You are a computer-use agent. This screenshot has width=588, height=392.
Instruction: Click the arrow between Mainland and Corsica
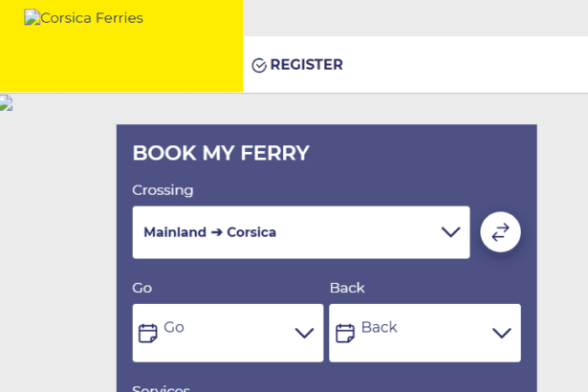[x=216, y=232]
